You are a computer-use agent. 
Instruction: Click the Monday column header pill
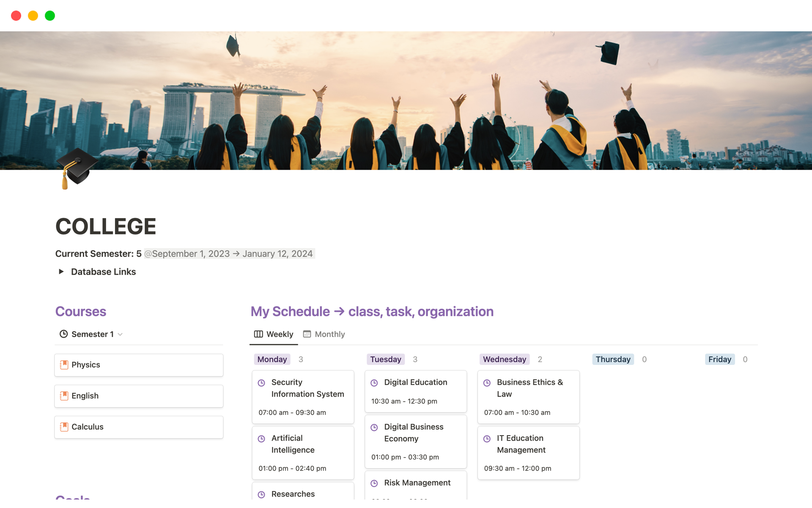pos(272,359)
